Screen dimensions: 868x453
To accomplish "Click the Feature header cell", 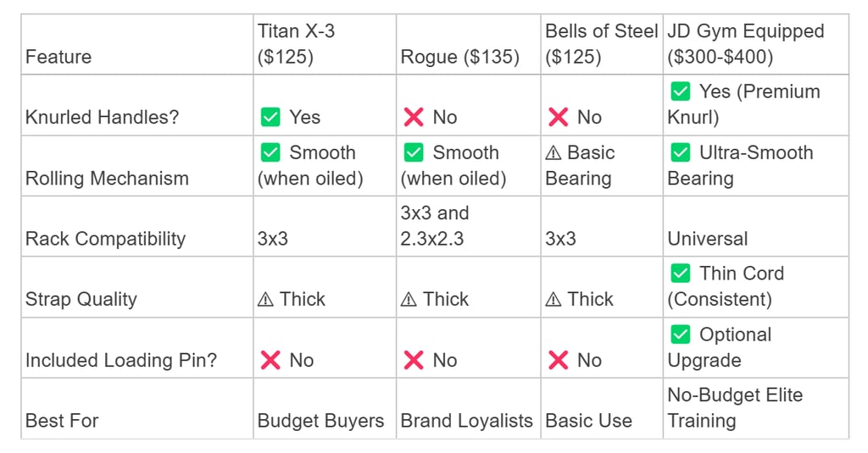I will [x=58, y=58].
